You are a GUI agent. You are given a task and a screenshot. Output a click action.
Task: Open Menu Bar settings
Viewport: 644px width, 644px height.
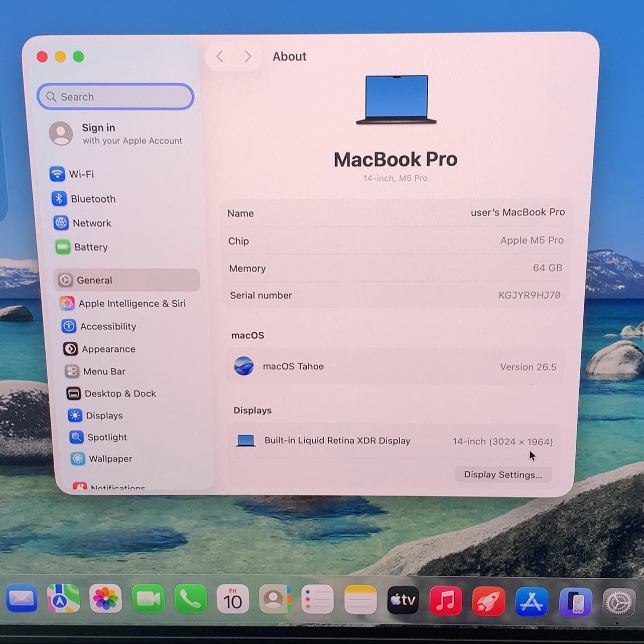[x=95, y=371]
